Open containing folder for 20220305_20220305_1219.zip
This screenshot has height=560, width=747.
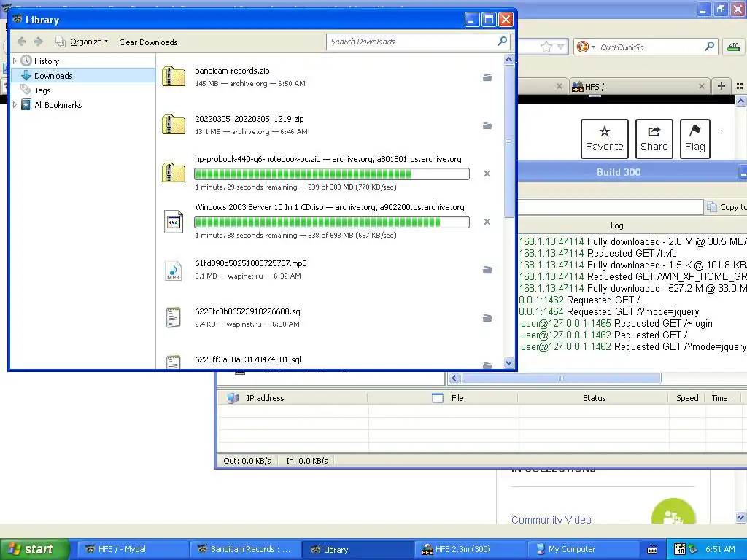[487, 125]
